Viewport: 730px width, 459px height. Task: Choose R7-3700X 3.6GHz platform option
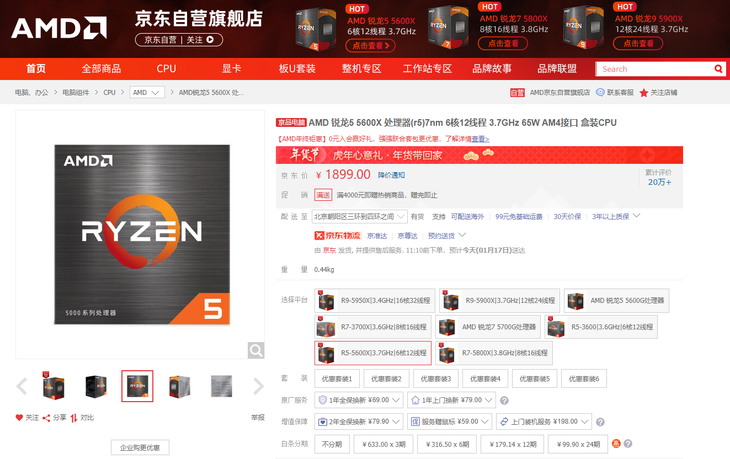(x=373, y=327)
